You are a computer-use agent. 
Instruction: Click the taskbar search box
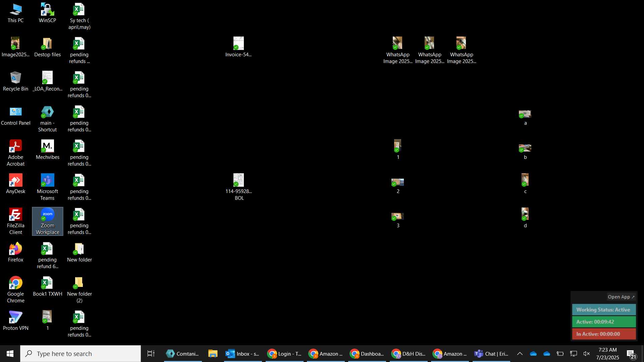click(80, 354)
